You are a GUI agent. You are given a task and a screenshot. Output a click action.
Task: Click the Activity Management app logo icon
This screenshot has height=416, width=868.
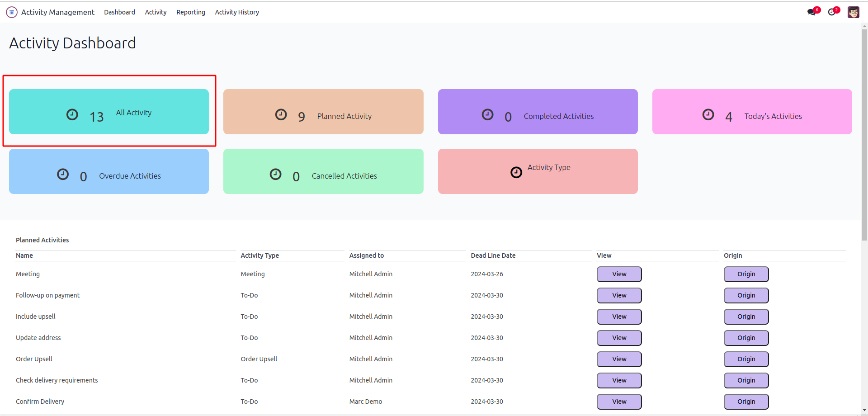(x=12, y=12)
